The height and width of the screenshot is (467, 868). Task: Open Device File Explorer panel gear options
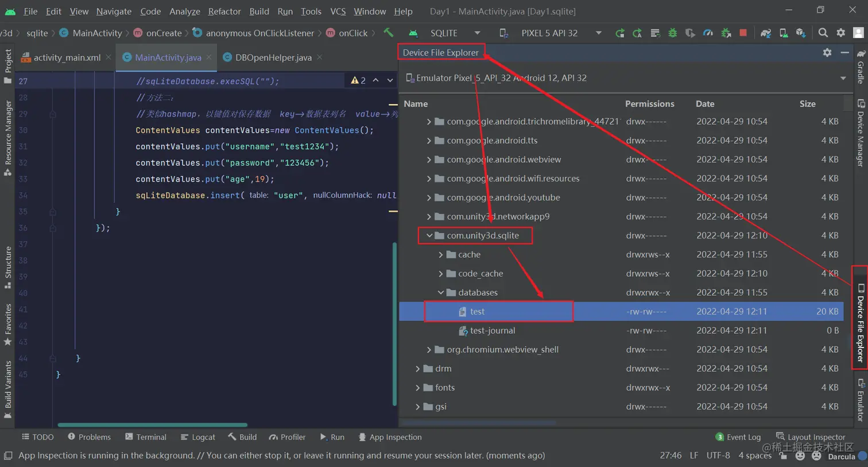point(827,52)
